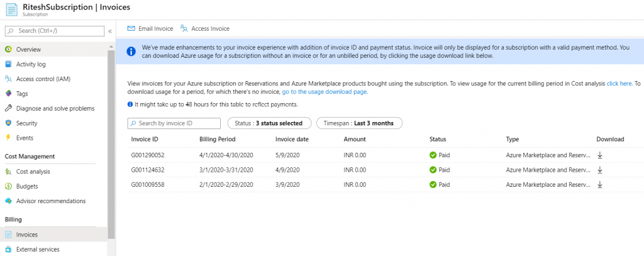
Task: Focus the Search by invoice ID field
Action: pos(174,123)
